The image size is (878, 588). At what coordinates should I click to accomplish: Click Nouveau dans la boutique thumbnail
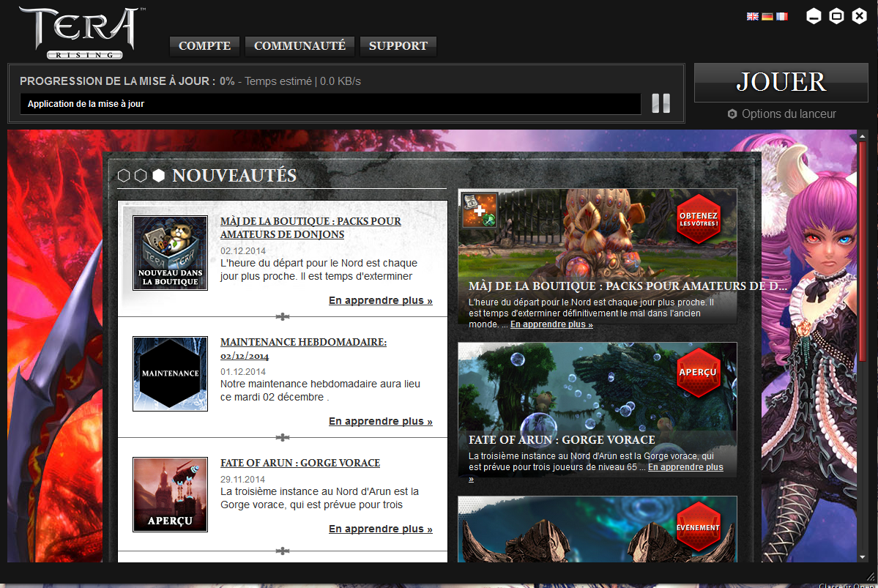(x=170, y=253)
